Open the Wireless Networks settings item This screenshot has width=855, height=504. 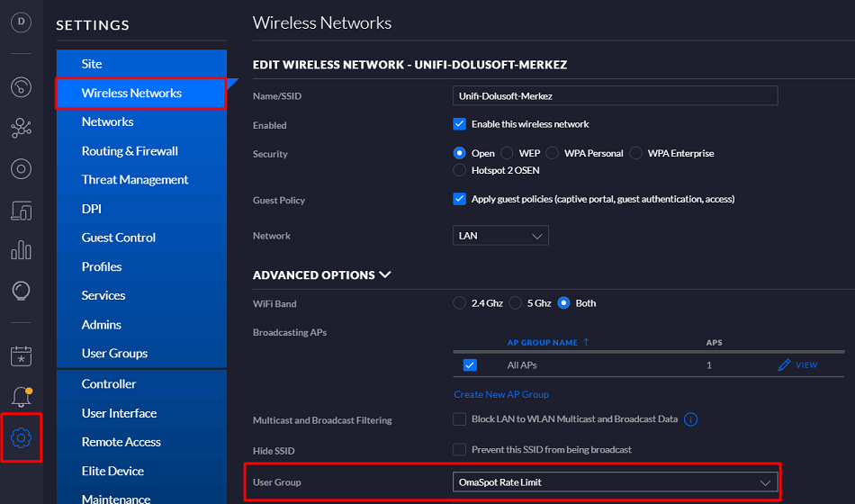(x=141, y=94)
